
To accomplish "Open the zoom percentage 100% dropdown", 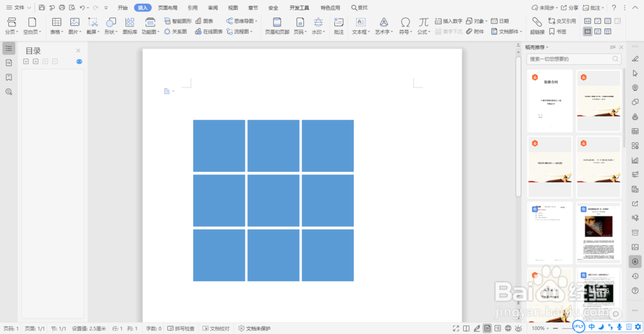I will click(x=540, y=328).
